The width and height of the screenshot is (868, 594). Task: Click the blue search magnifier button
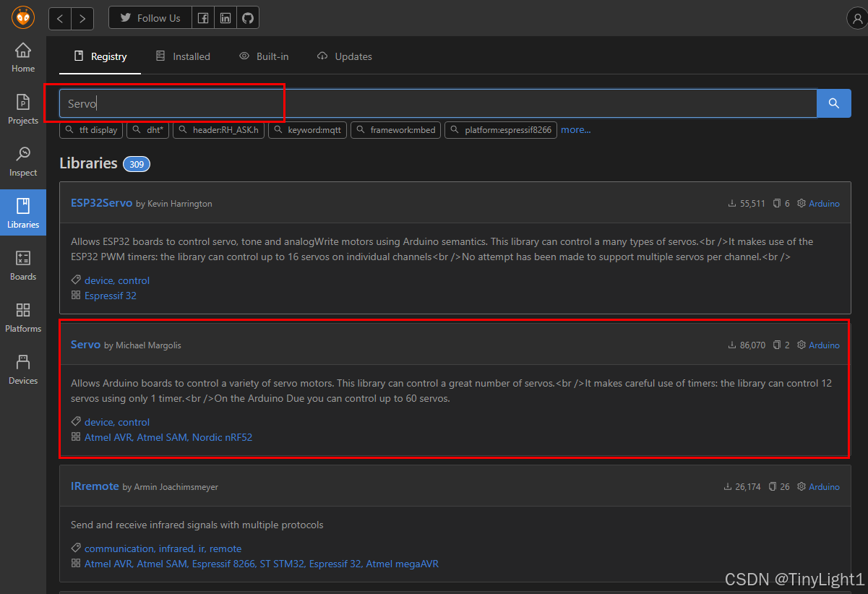coord(834,103)
